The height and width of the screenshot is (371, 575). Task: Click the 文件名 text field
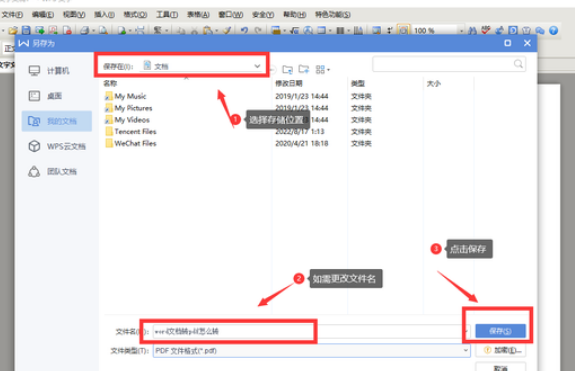(311, 331)
